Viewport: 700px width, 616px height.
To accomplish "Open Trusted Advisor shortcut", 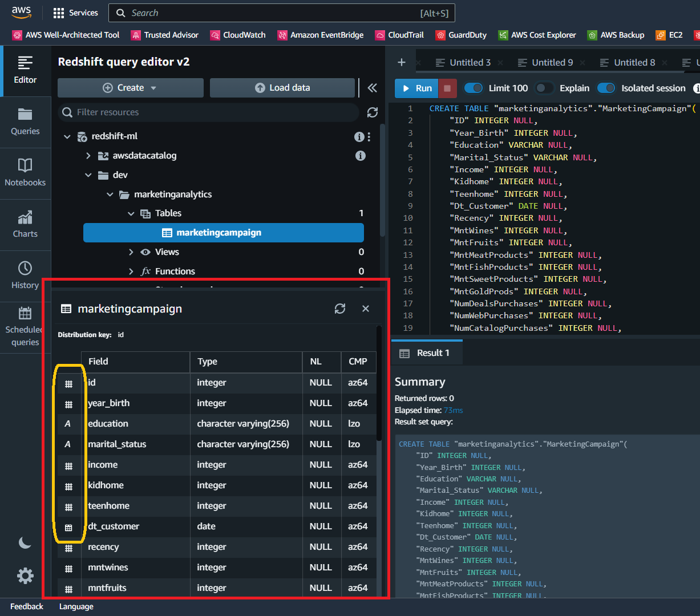I will click(x=165, y=35).
